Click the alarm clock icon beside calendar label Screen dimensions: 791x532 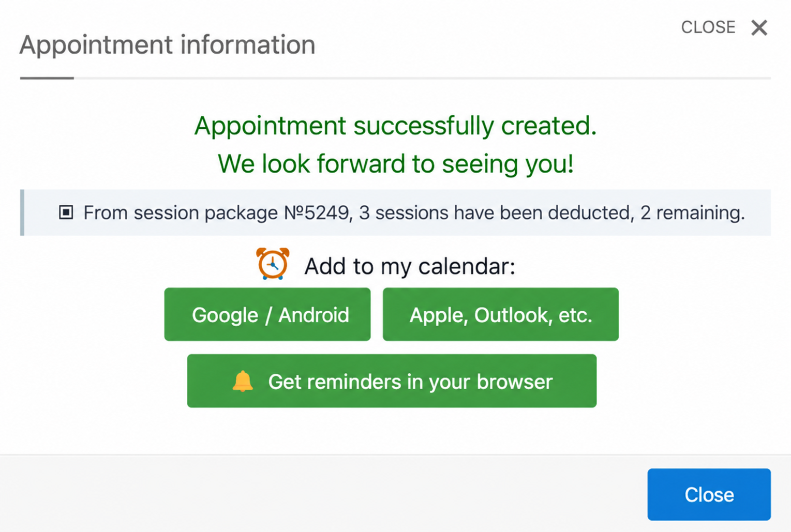pyautogui.click(x=273, y=264)
